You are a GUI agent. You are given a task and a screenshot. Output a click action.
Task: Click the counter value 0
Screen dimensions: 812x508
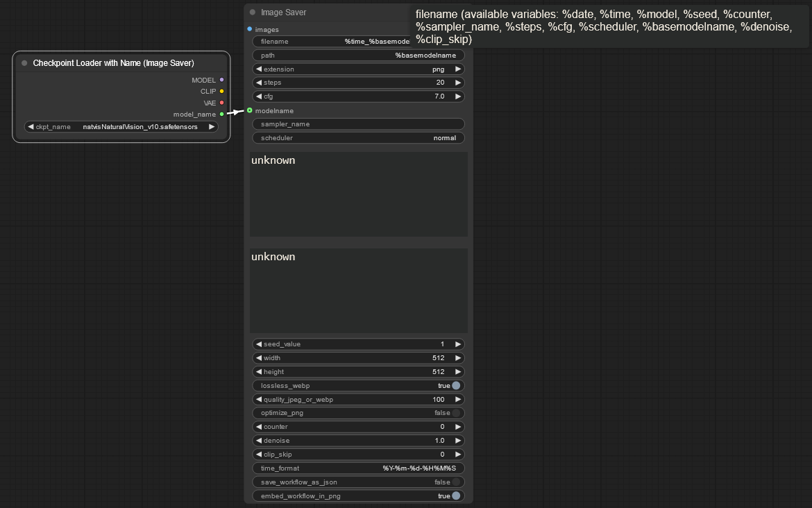click(x=442, y=427)
